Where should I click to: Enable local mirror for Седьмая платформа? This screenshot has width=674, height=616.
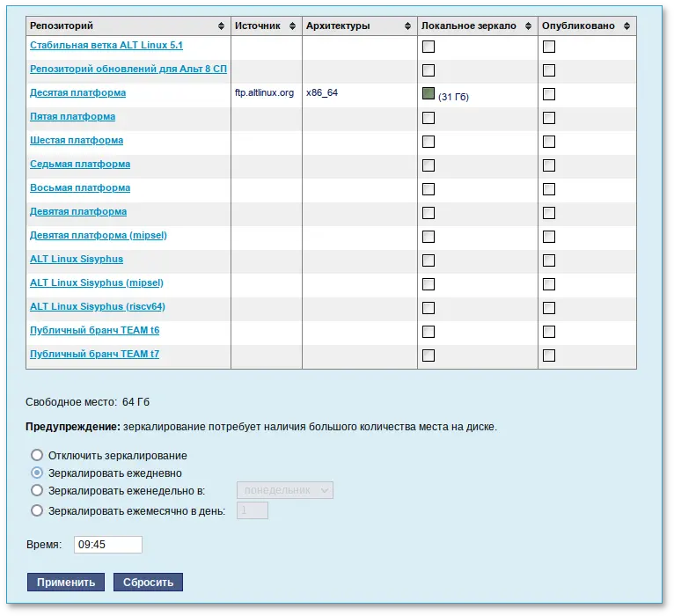tap(429, 165)
